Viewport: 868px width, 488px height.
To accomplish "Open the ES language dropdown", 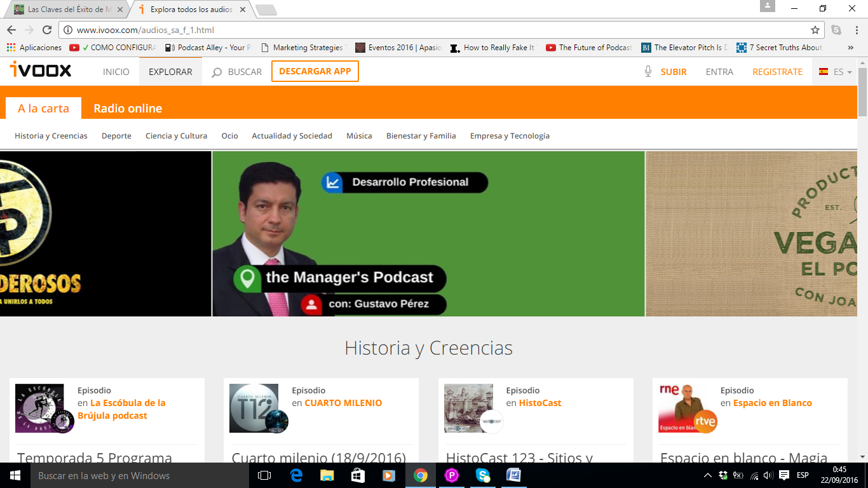I will click(x=835, y=72).
